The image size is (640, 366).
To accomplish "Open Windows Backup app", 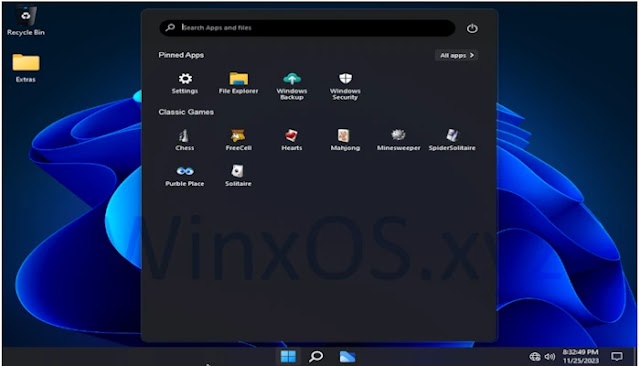I will click(292, 86).
